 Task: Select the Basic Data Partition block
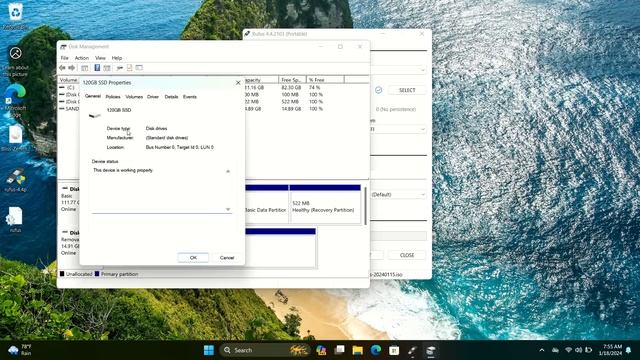(267, 204)
